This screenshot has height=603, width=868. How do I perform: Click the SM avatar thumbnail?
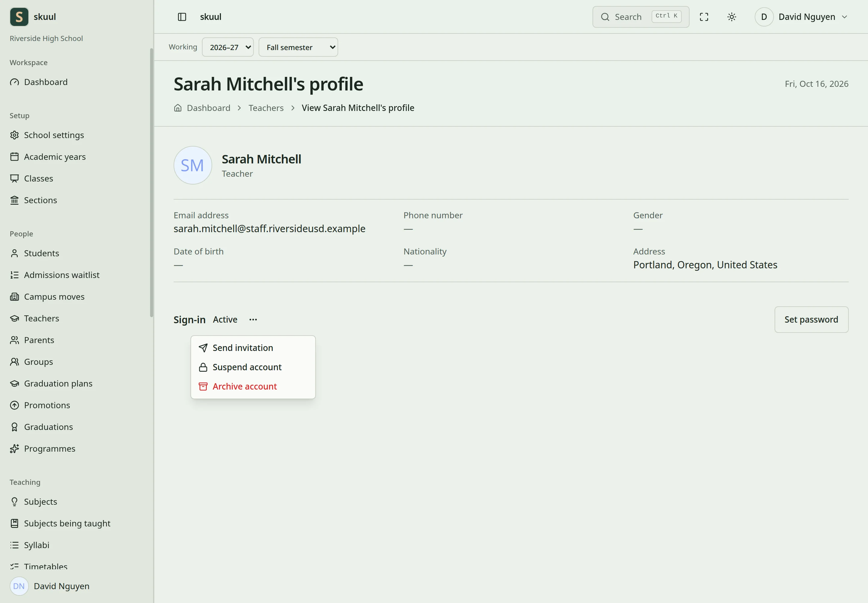coord(193,166)
